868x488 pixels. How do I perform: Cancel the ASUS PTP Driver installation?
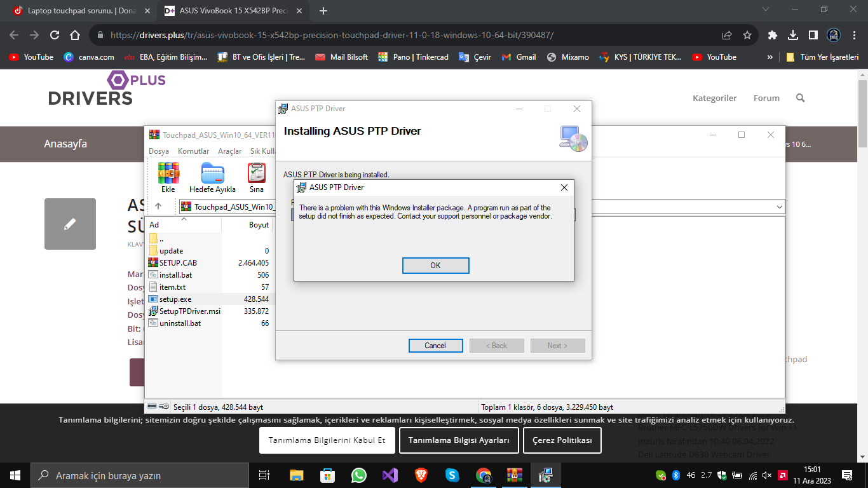(435, 346)
